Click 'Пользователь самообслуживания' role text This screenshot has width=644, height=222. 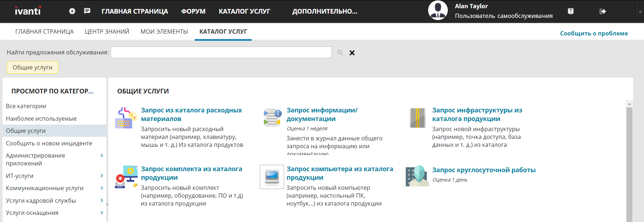(x=504, y=16)
